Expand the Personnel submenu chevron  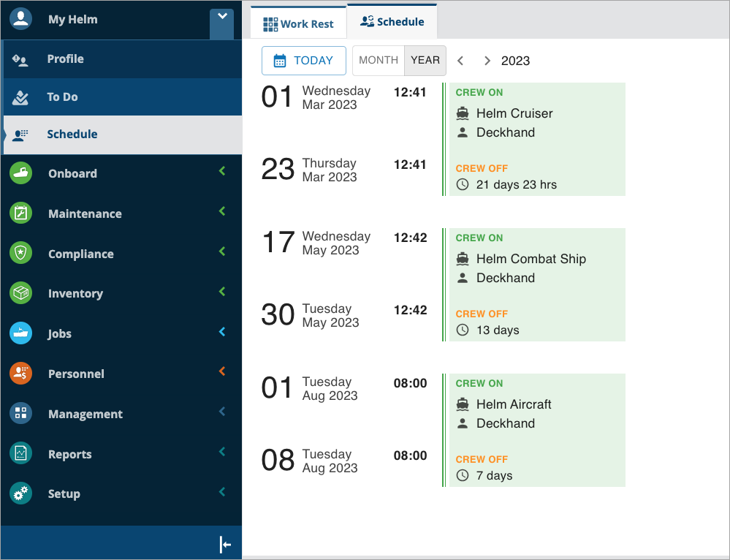[223, 371]
